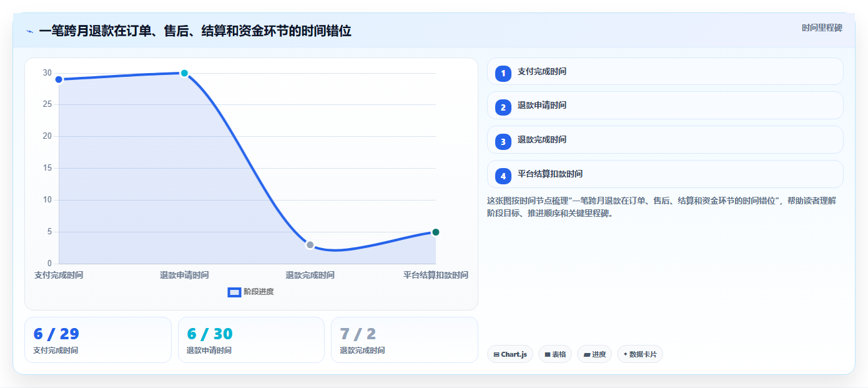Click the caption under 7 / 2 card
The height and width of the screenshot is (388, 868).
pyautogui.click(x=362, y=351)
